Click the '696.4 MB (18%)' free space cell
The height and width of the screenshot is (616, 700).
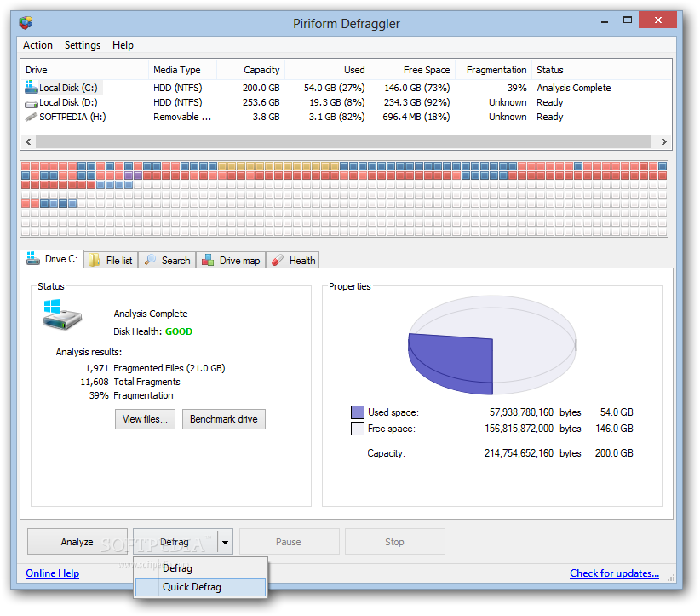click(x=416, y=117)
